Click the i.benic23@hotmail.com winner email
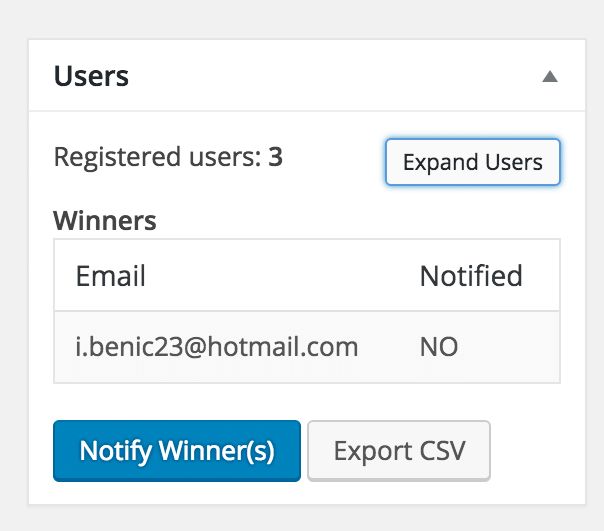 coord(217,346)
